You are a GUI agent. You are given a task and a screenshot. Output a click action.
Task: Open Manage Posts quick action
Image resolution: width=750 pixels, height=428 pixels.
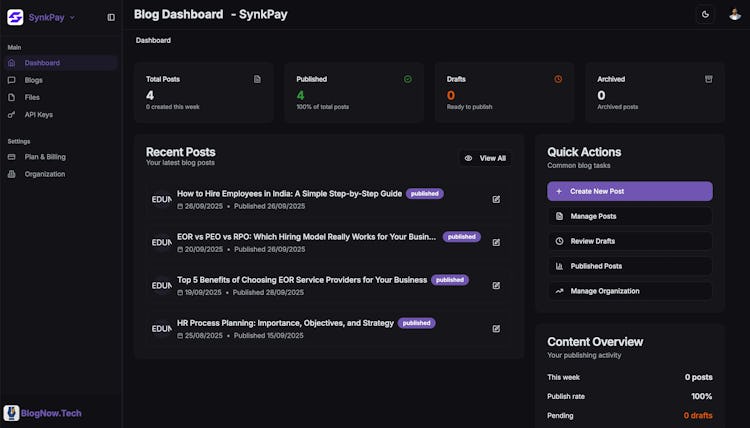[x=629, y=216]
